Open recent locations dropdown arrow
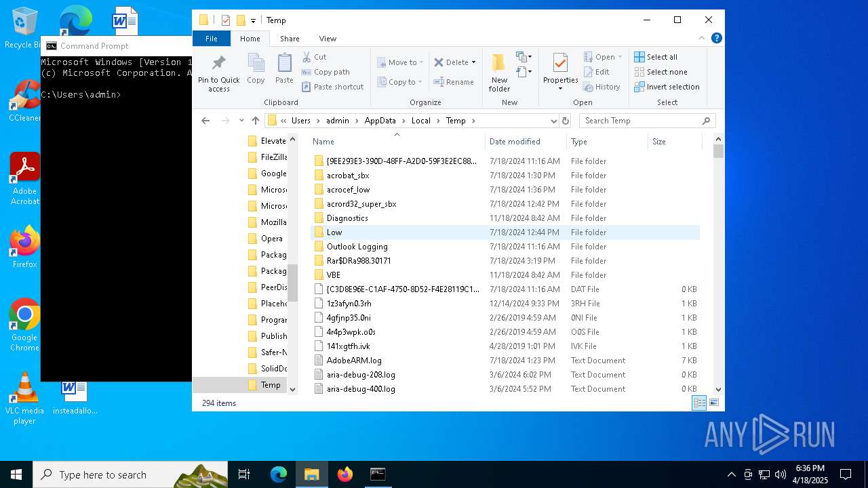Viewport: 868px width, 488px height. click(x=241, y=121)
